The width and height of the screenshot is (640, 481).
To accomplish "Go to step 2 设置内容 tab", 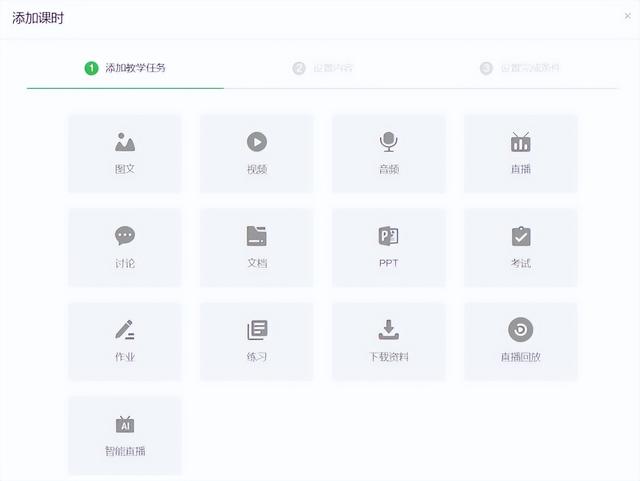I will [322, 68].
